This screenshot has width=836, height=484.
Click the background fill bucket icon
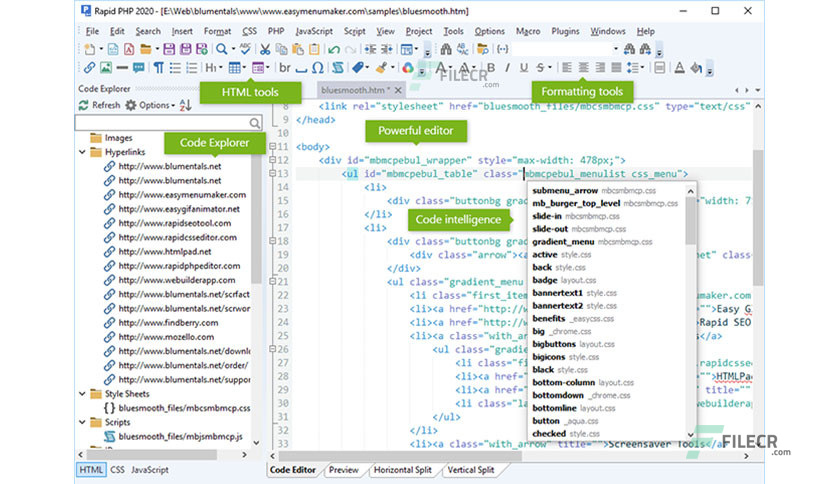click(x=696, y=68)
